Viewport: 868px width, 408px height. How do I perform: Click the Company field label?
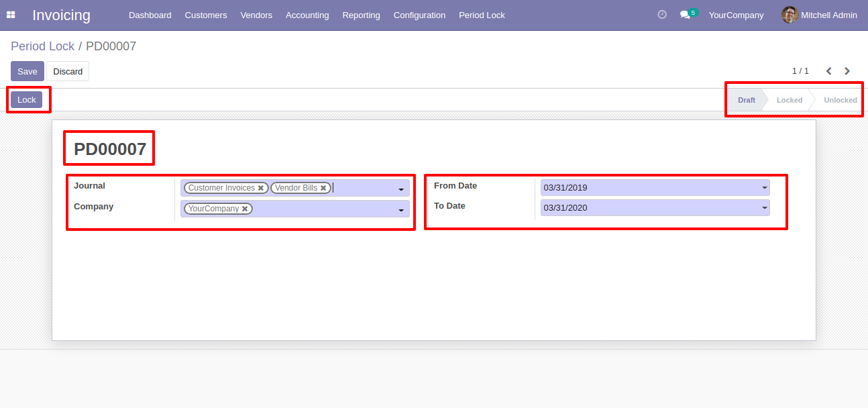pyautogui.click(x=93, y=207)
